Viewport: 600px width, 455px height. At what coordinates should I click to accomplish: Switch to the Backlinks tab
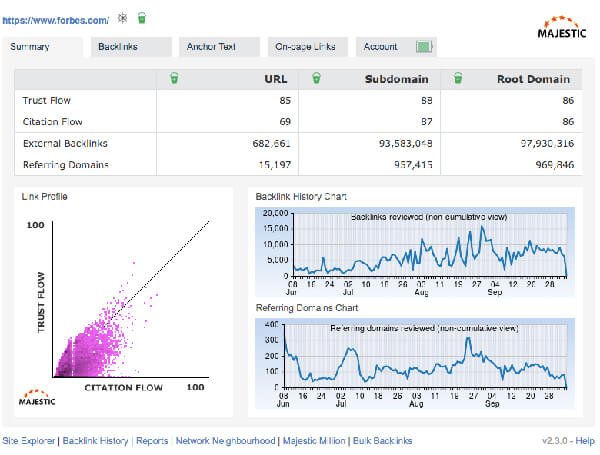131,47
